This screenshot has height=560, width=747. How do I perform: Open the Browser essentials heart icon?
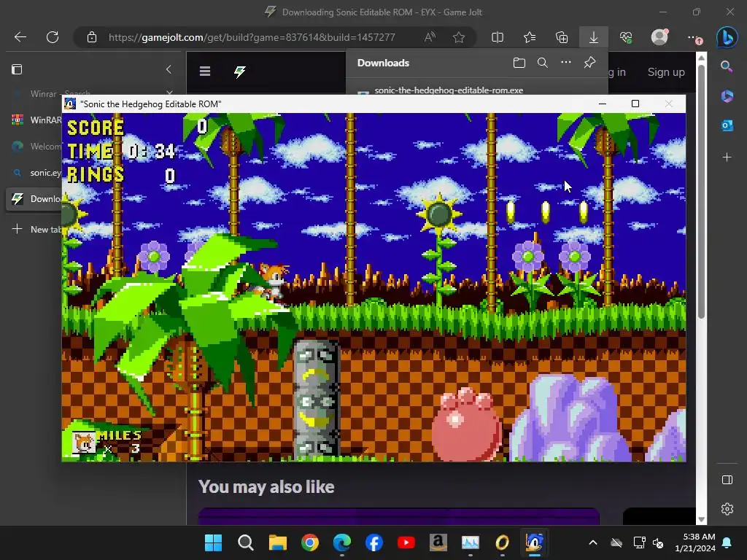click(x=626, y=37)
